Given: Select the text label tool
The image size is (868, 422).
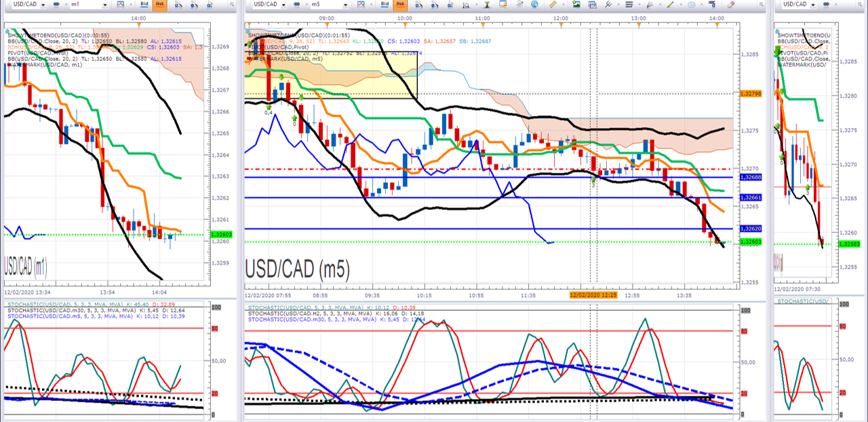Looking at the screenshot, I should [712, 5].
